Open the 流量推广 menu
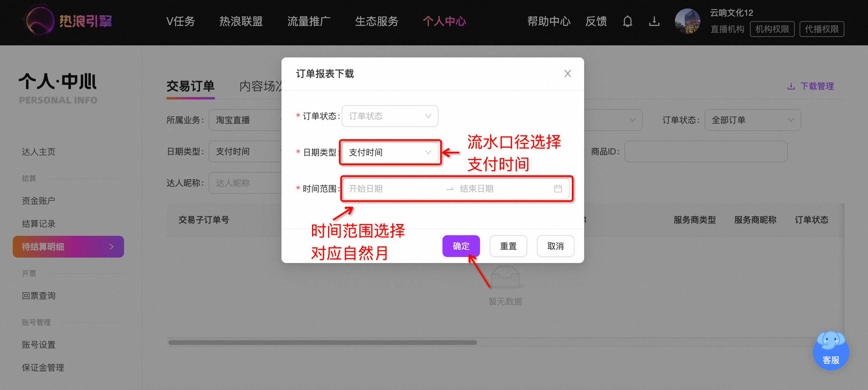This screenshot has width=868, height=390. [x=309, y=21]
